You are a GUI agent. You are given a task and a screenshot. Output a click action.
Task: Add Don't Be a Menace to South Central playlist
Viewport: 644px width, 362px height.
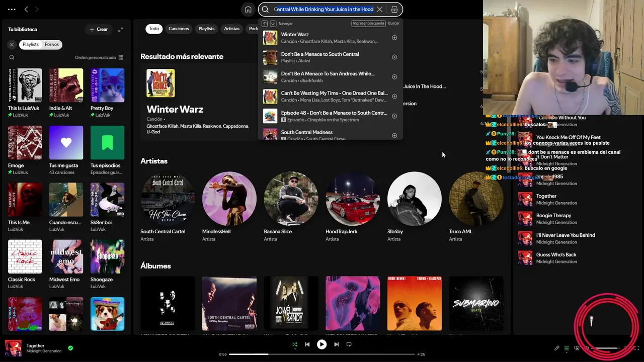[x=394, y=57]
